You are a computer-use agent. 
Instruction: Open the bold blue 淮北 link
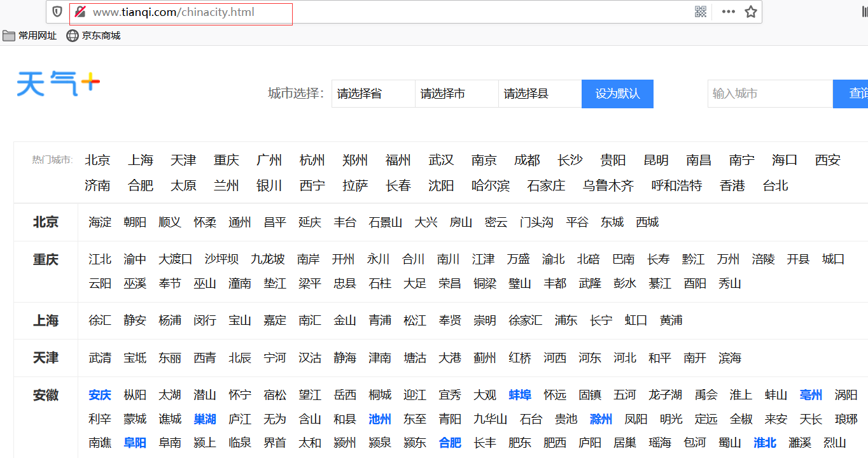765,443
